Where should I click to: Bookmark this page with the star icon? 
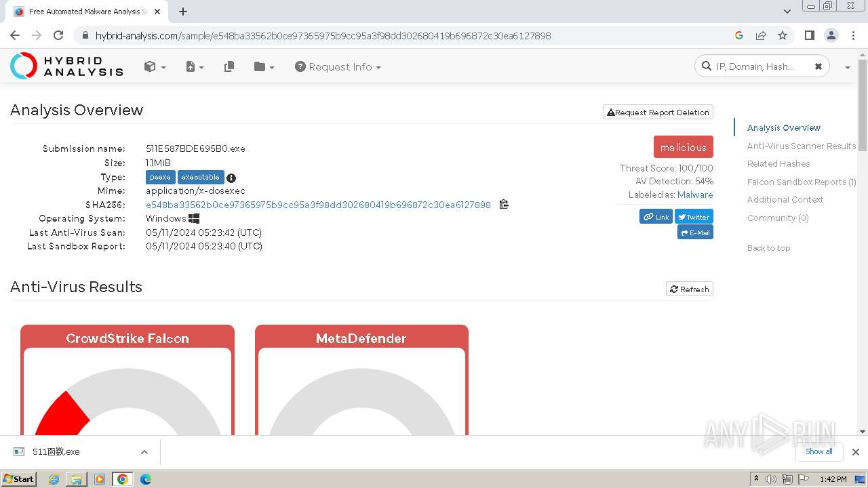(783, 35)
